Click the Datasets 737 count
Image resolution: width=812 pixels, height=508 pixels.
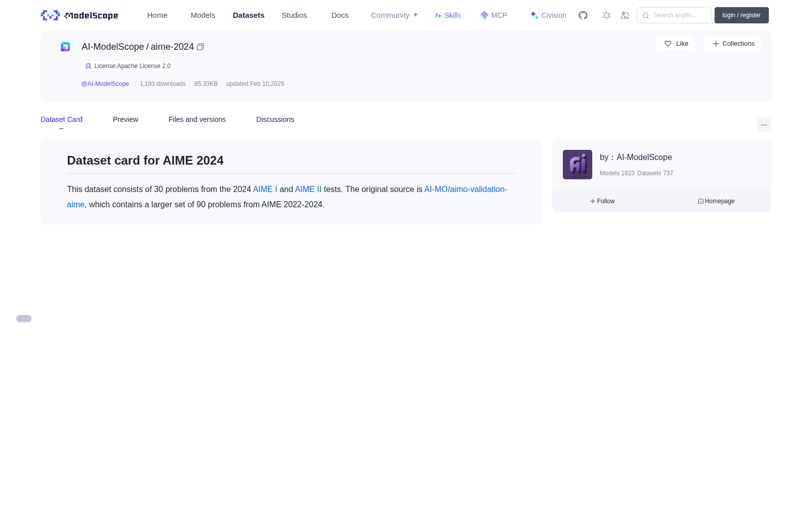(x=655, y=173)
